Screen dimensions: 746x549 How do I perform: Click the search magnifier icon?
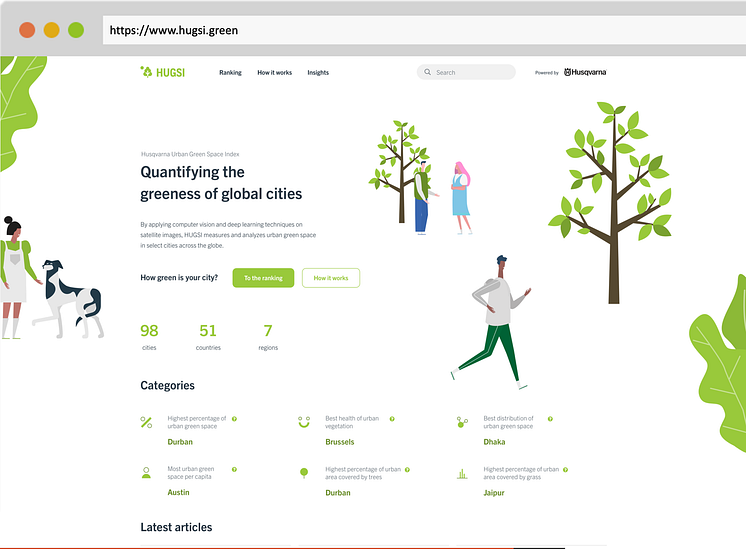(427, 72)
